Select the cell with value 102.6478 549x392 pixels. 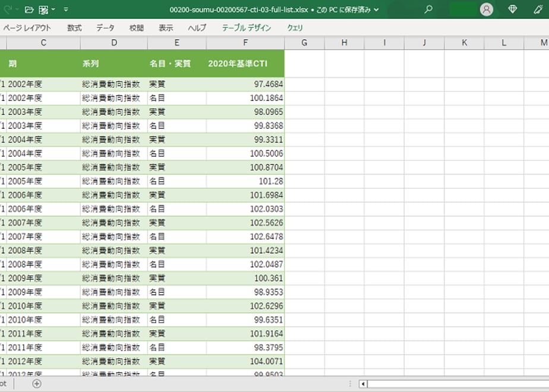tap(245, 236)
